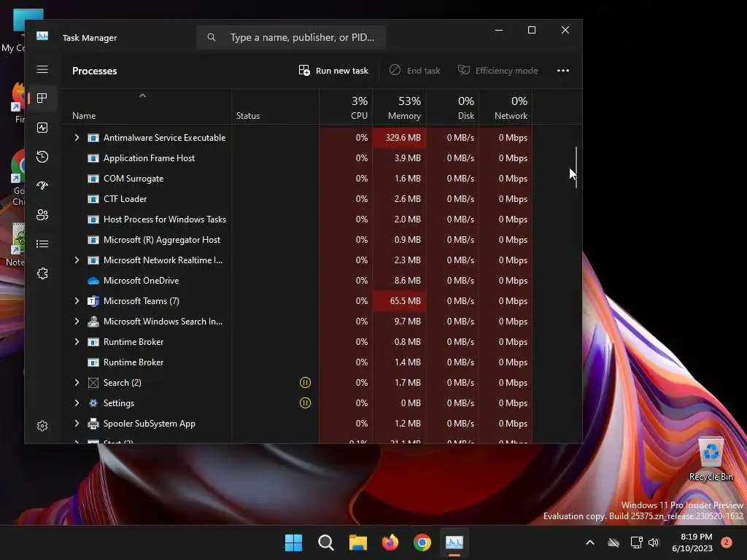Open the Recycle Bin desktop icon
Viewport: 747px width, 560px height.
click(x=711, y=459)
